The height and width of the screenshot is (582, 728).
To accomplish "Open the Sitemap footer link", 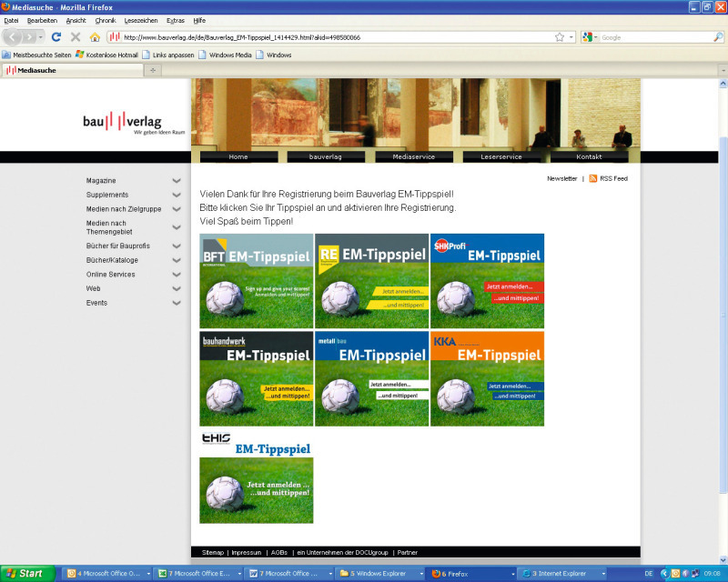I will pos(213,552).
